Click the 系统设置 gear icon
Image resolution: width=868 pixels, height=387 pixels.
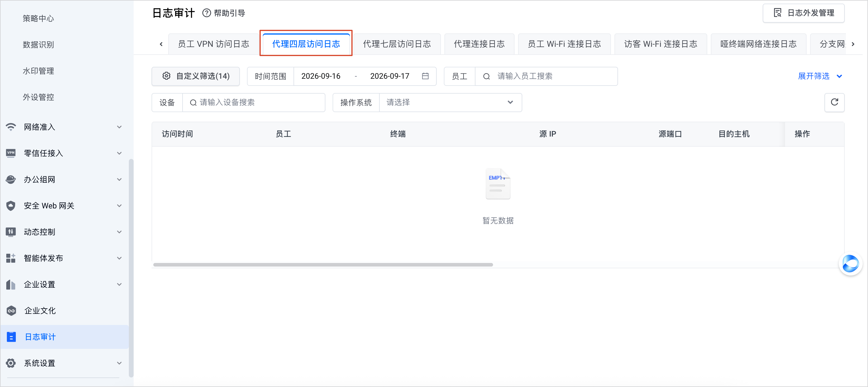pos(11,363)
